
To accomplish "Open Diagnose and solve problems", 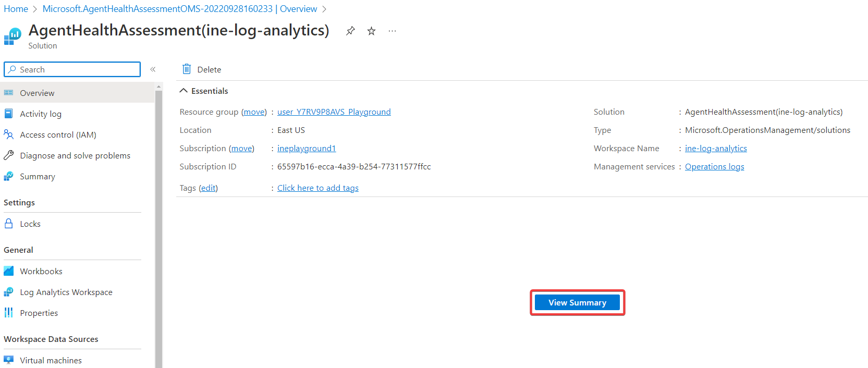I will 75,155.
